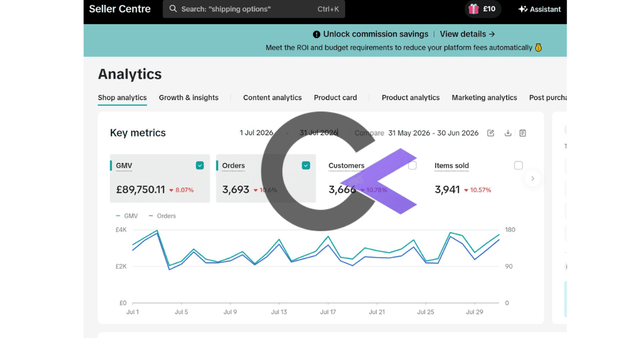The width and height of the screenshot is (644, 338).
Task: Select the 1 Jul 2026 start date
Action: coord(257,133)
